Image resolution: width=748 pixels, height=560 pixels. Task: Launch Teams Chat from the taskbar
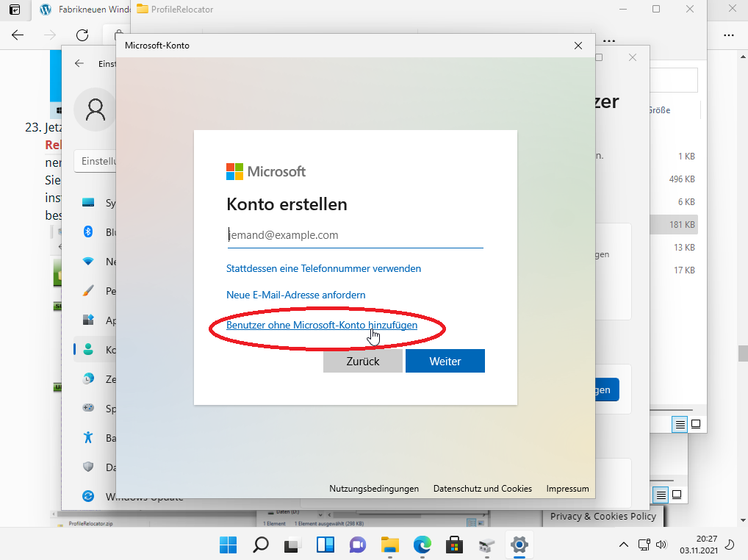tap(358, 545)
